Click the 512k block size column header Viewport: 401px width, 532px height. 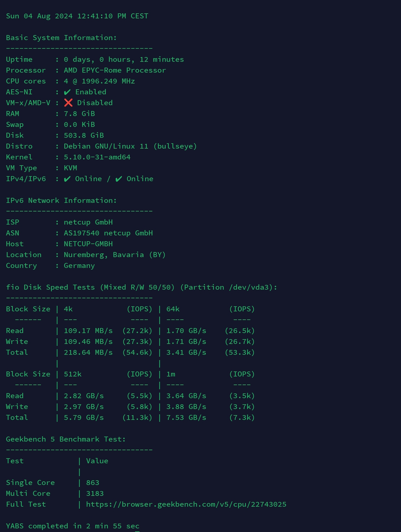coord(73,374)
